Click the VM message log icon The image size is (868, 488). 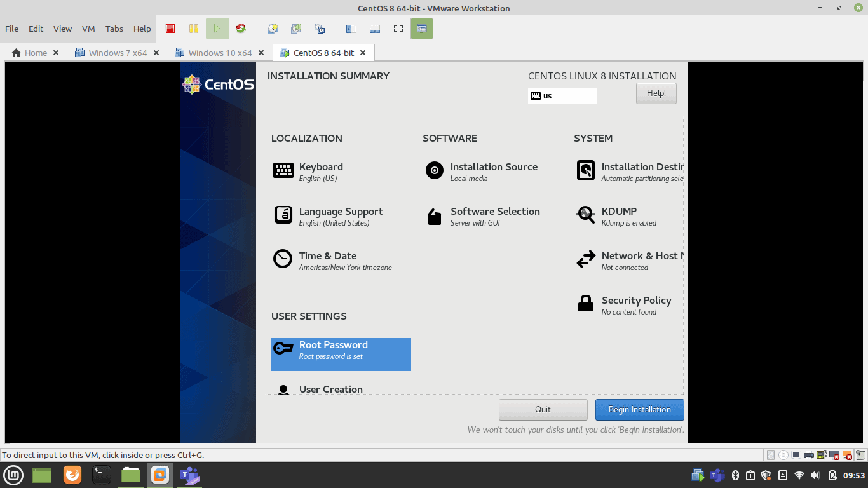coord(860,455)
